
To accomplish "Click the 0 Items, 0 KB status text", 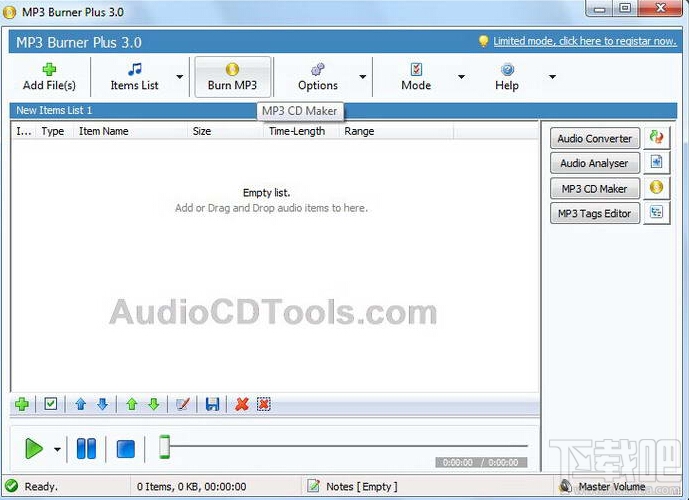I will click(x=191, y=486).
